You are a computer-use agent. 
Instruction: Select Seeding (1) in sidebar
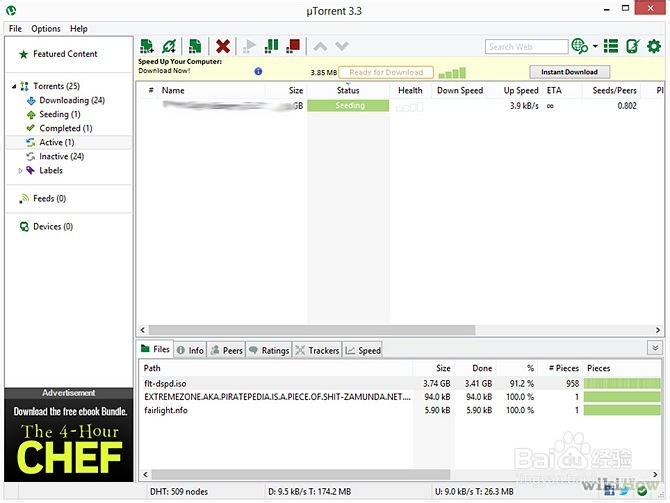[60, 115]
